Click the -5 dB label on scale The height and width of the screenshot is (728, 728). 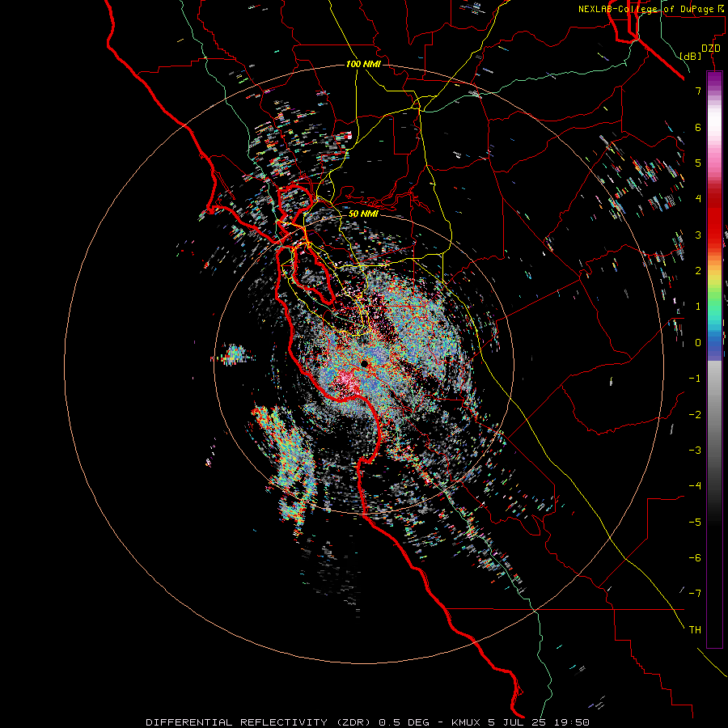[x=695, y=522]
